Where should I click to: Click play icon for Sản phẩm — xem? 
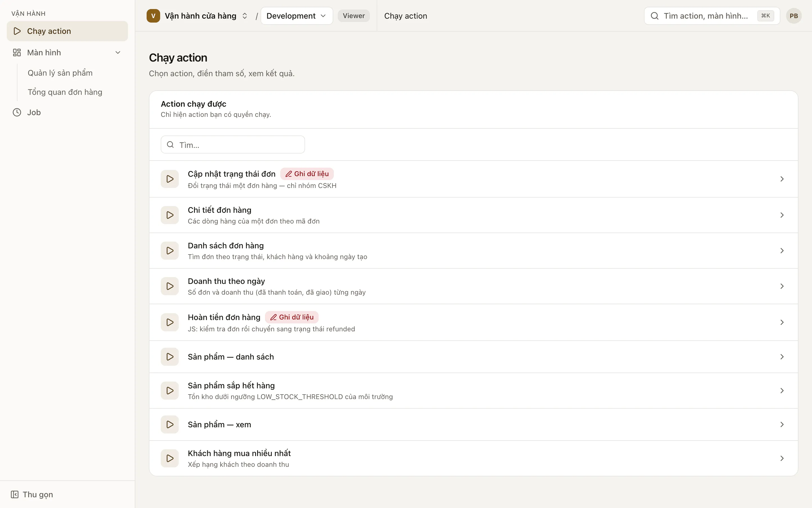(x=170, y=425)
